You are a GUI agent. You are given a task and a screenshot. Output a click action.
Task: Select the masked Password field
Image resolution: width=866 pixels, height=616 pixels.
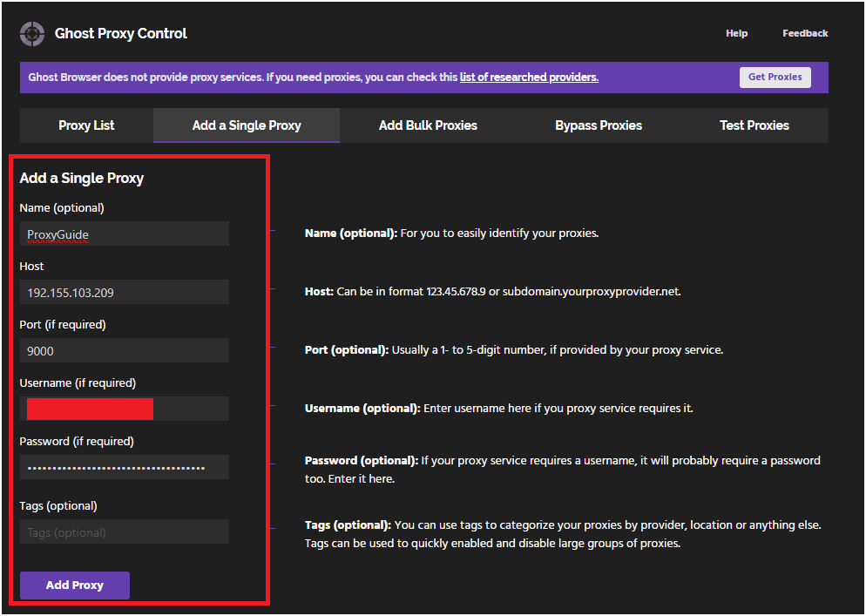124,467
